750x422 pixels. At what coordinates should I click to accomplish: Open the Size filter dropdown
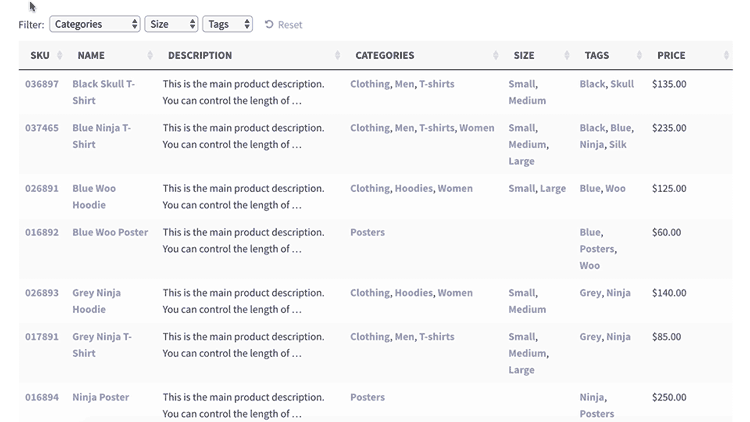click(x=171, y=24)
